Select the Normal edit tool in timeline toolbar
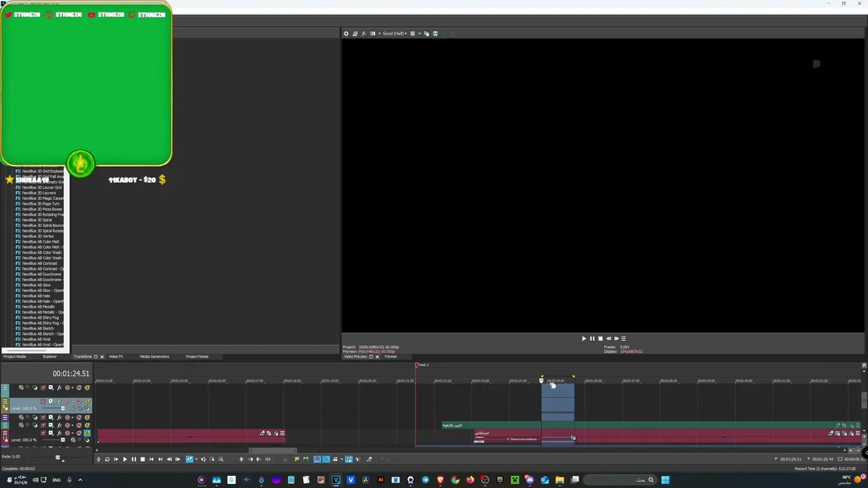The image size is (868, 488). (190, 460)
